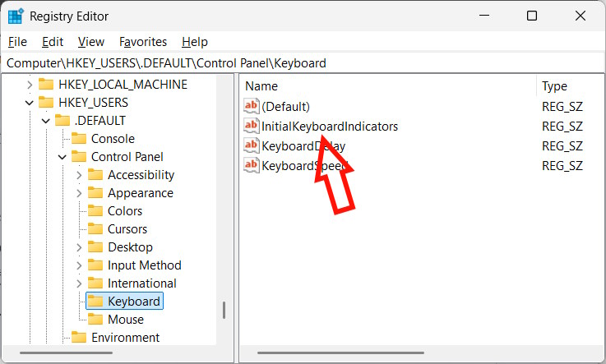Open the File menu

(x=17, y=42)
